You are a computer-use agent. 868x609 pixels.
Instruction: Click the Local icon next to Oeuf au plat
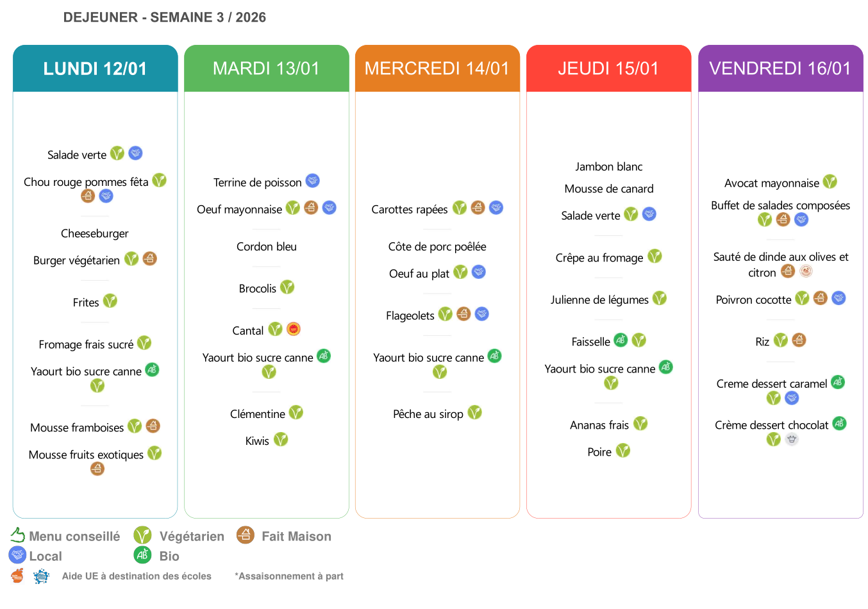point(479,272)
